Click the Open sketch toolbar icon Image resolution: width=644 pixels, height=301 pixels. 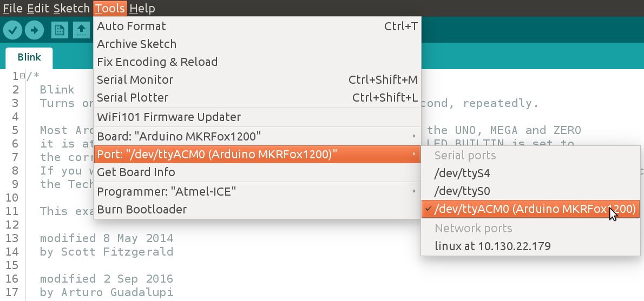click(81, 30)
